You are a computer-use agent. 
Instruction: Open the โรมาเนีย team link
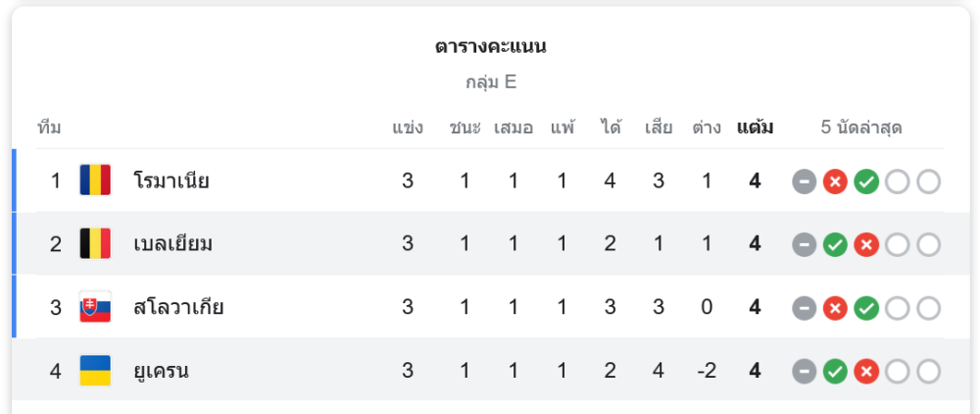click(171, 181)
